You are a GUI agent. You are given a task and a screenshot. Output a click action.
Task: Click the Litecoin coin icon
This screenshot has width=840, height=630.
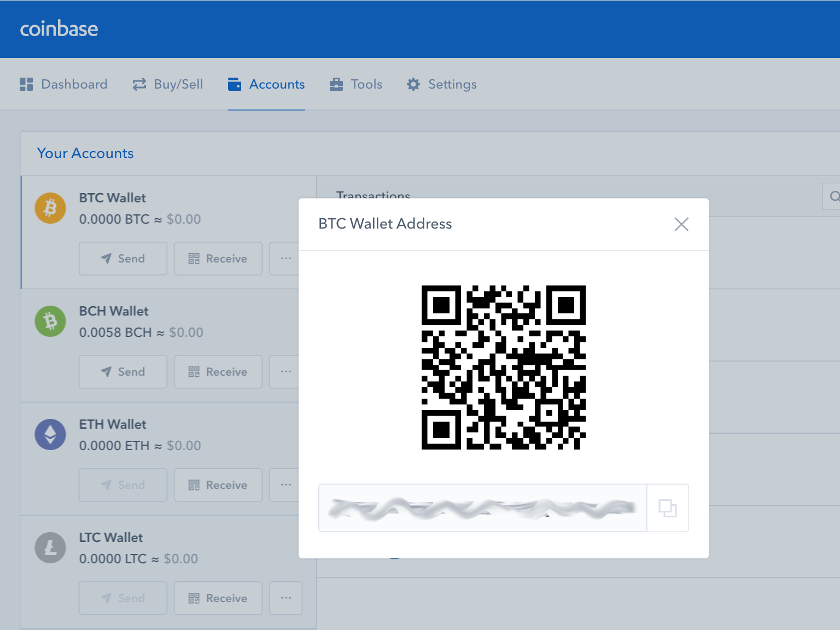[50, 548]
